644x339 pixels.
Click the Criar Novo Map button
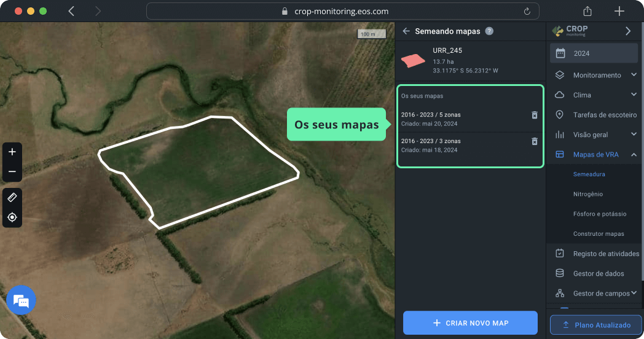pos(470,323)
